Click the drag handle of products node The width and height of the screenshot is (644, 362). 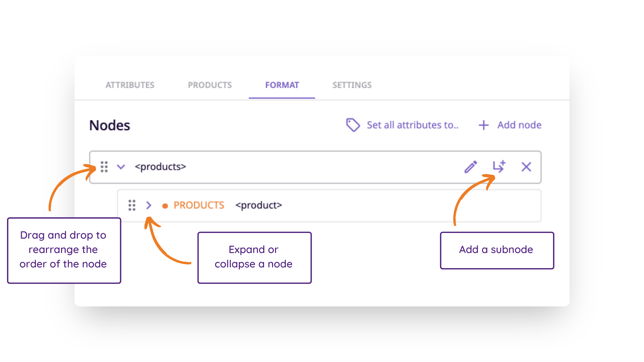click(104, 167)
